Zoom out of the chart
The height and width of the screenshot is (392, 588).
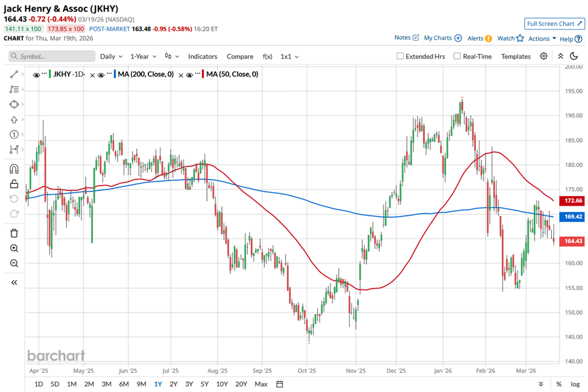14,263
